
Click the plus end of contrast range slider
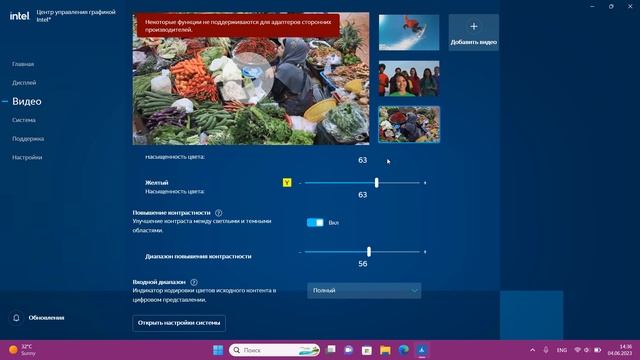425,252
